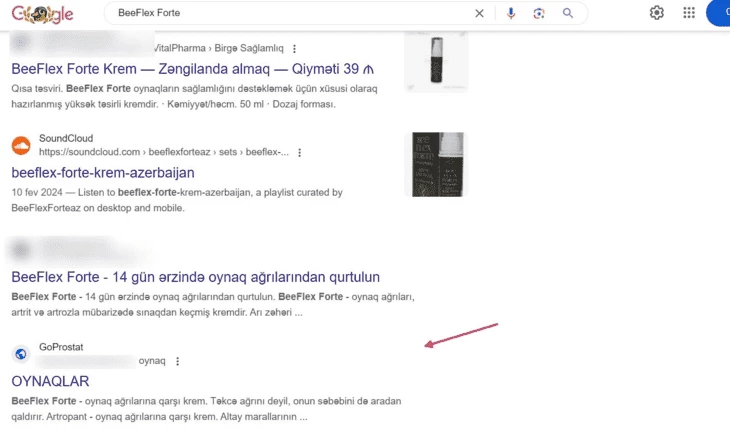Image resolution: width=730 pixels, height=435 pixels.
Task: Open beeflex-forte-krem-azerbaijan SoundCloud result
Action: [103, 173]
